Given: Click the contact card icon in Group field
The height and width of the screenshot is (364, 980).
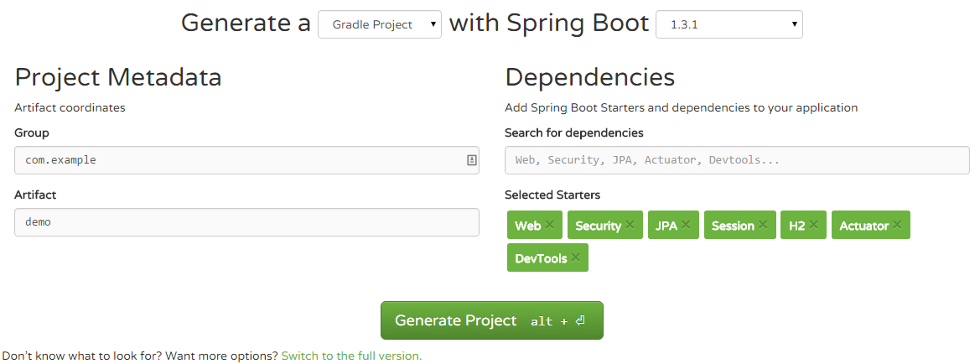Looking at the screenshot, I should 472,160.
